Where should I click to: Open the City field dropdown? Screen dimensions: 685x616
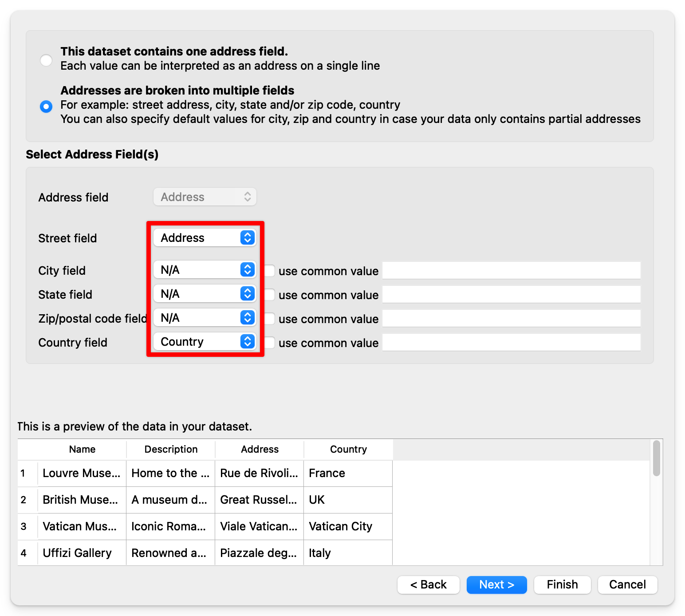205,270
